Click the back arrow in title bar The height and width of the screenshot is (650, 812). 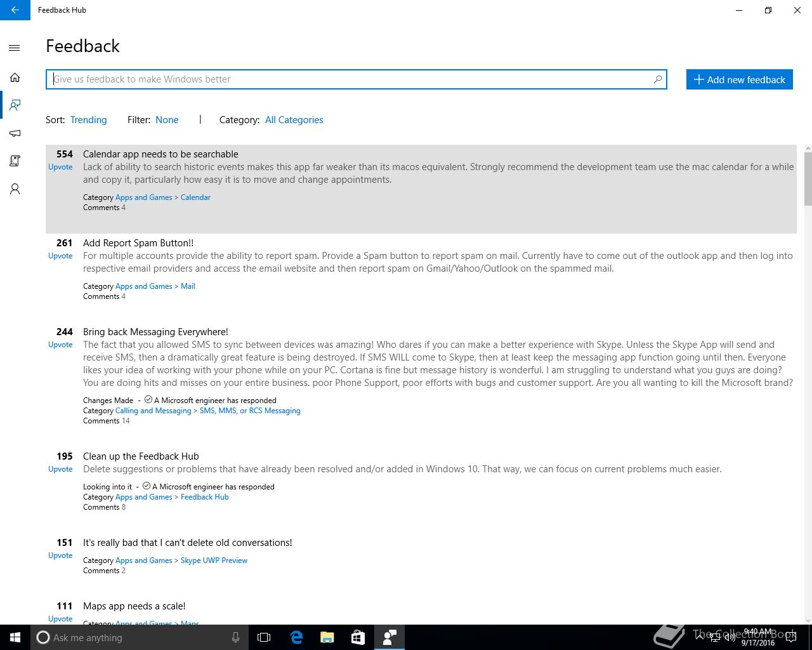(x=15, y=10)
